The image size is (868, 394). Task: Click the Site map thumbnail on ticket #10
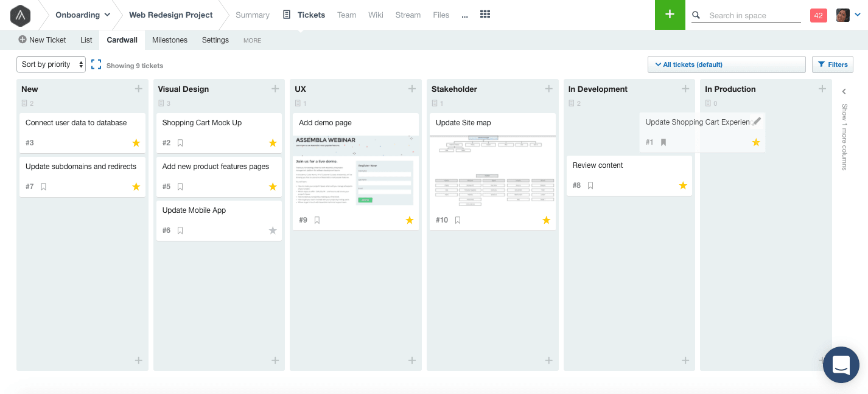click(492, 178)
